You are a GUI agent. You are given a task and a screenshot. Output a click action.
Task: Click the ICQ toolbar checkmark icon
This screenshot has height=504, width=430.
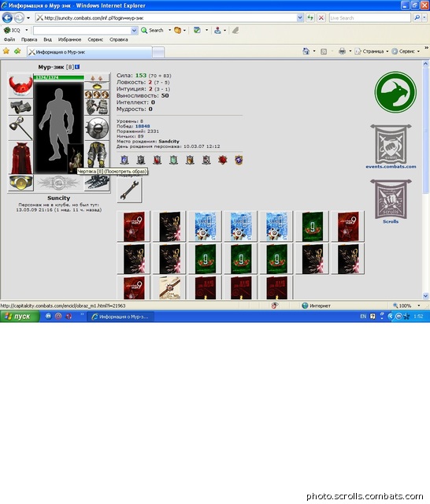pos(197,30)
